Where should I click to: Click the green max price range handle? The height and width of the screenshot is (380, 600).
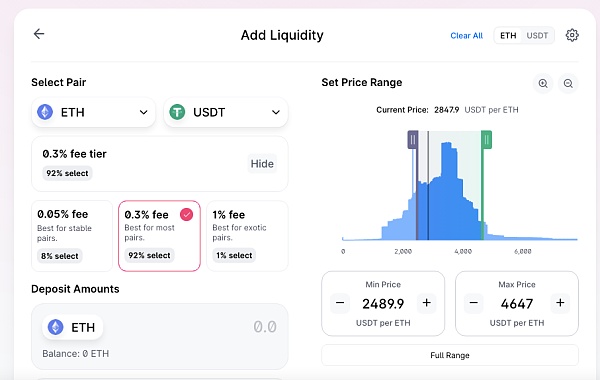pos(486,140)
